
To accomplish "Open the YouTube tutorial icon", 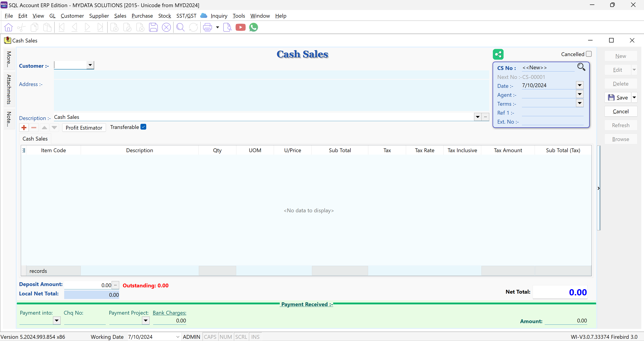I will (x=240, y=27).
